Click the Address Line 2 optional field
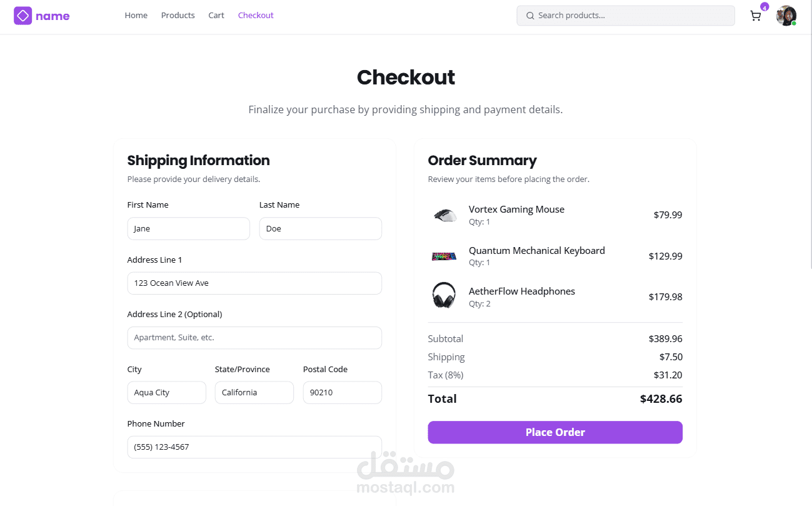812x506 pixels. pyautogui.click(x=254, y=338)
